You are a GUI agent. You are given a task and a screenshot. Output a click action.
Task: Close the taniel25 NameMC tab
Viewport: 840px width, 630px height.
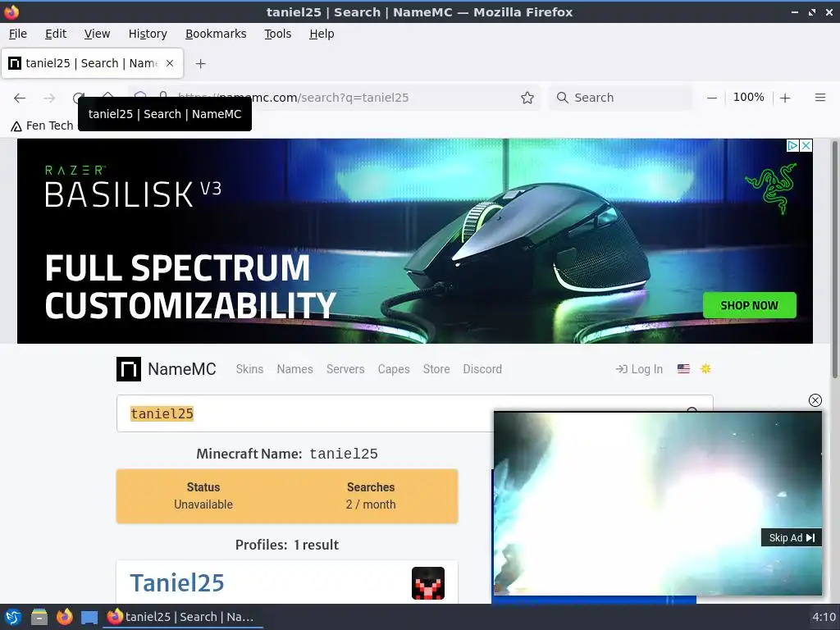coord(170,63)
